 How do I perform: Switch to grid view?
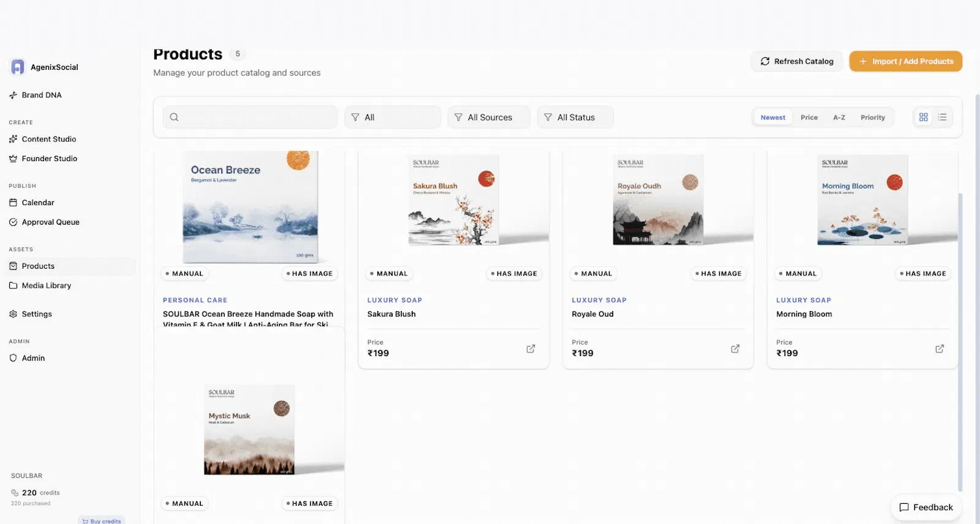tap(924, 117)
